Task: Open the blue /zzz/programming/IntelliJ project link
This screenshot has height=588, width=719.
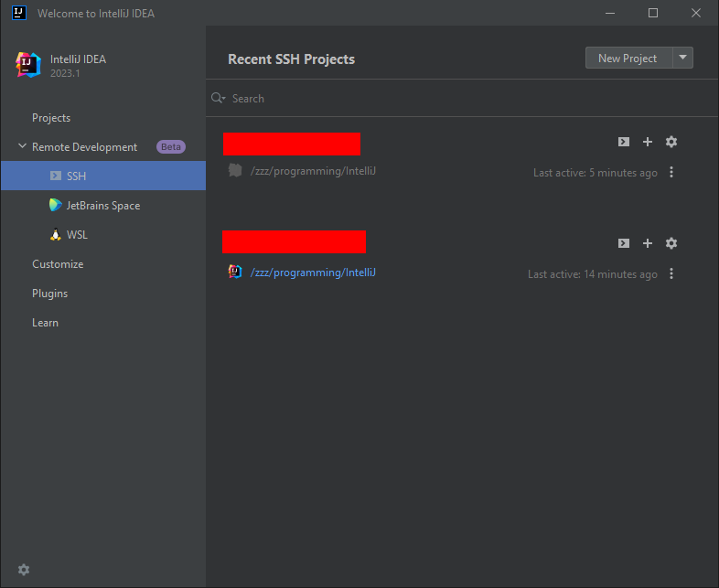Action: pos(313,273)
